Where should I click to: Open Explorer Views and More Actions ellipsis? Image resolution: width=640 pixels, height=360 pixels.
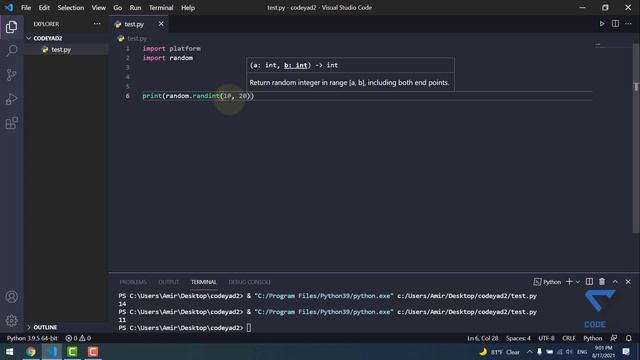pyautogui.click(x=97, y=24)
